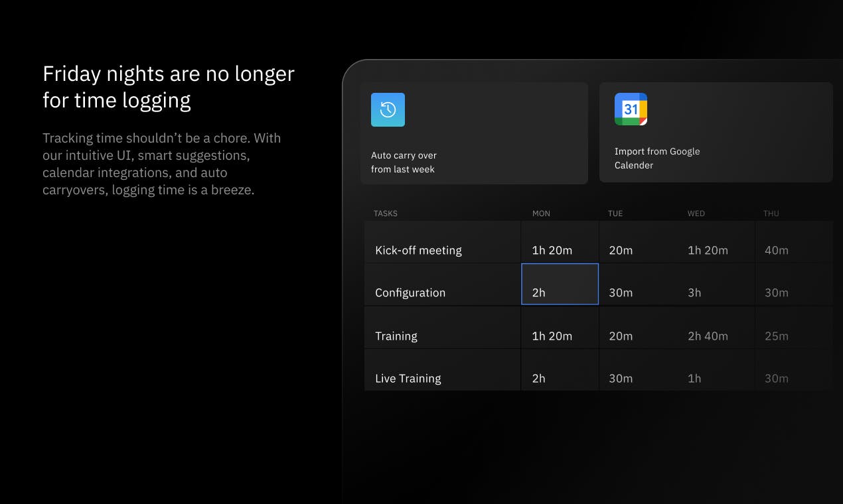The image size is (843, 504).
Task: Click Configuration Tuesday 30m cell
Action: [638, 284]
